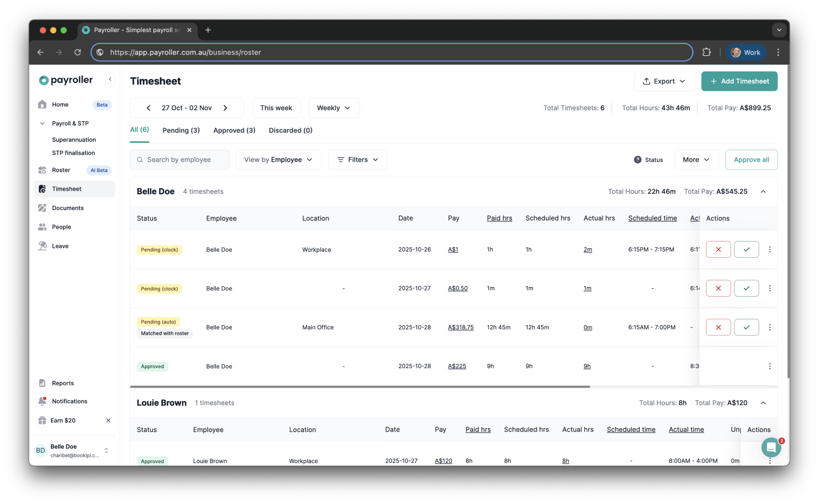Click the Add Timesheet button

click(739, 81)
